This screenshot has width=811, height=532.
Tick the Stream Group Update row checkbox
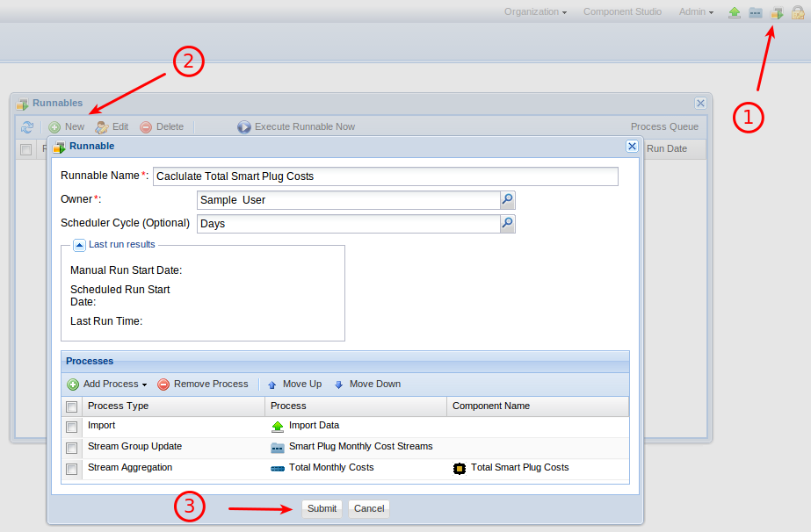[71, 448]
